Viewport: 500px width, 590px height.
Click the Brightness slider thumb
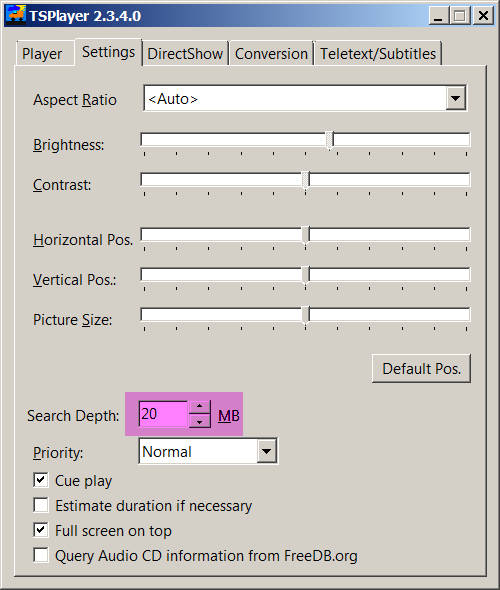tap(330, 141)
